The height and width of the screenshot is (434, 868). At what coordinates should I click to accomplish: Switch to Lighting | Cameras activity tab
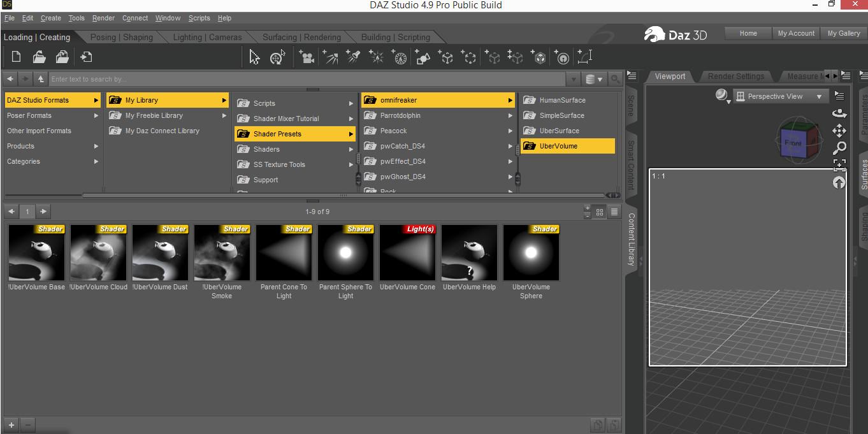tap(207, 37)
